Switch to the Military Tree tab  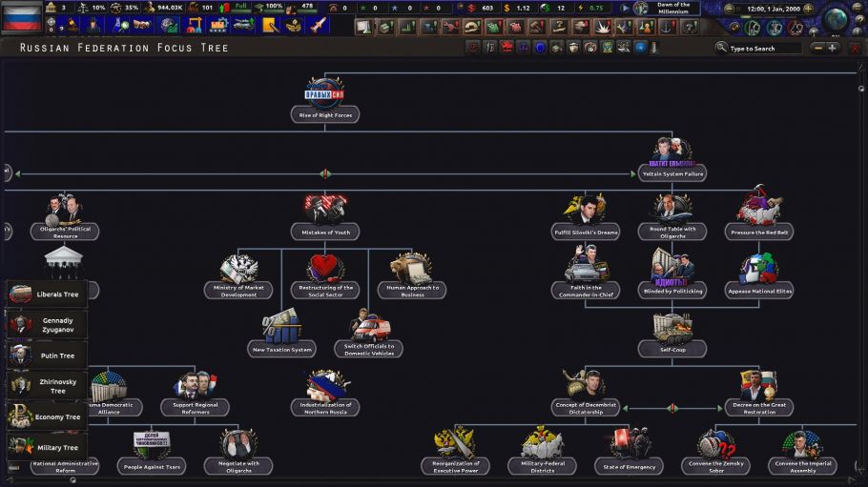coord(47,447)
